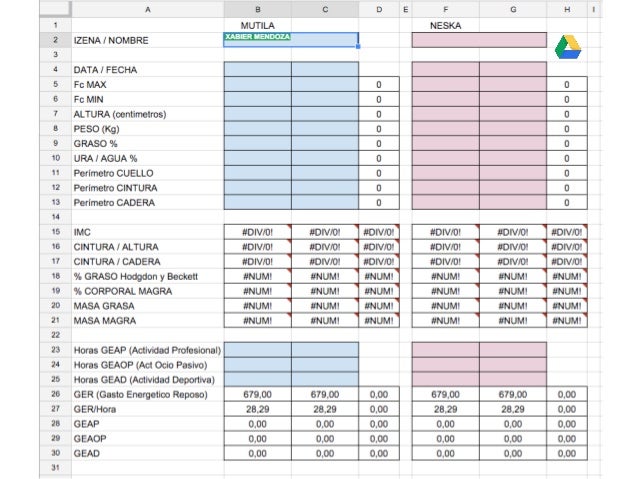Select row 26 header
The width and height of the screenshot is (638, 479).
point(55,394)
